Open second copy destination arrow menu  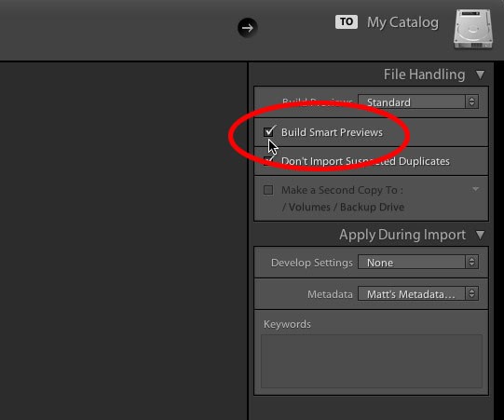tap(475, 189)
